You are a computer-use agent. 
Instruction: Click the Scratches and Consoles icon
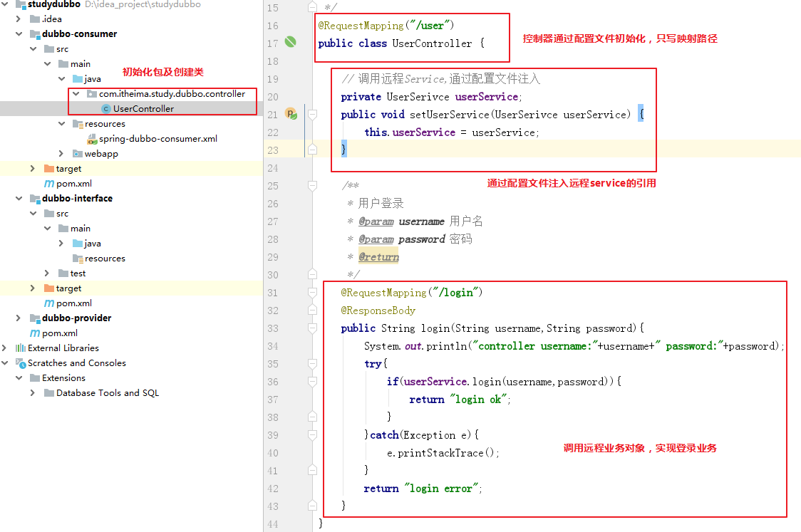point(21,363)
